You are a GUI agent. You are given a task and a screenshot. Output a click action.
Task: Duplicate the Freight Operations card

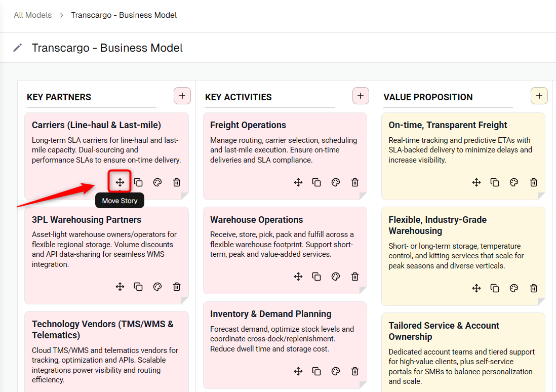pos(316,182)
